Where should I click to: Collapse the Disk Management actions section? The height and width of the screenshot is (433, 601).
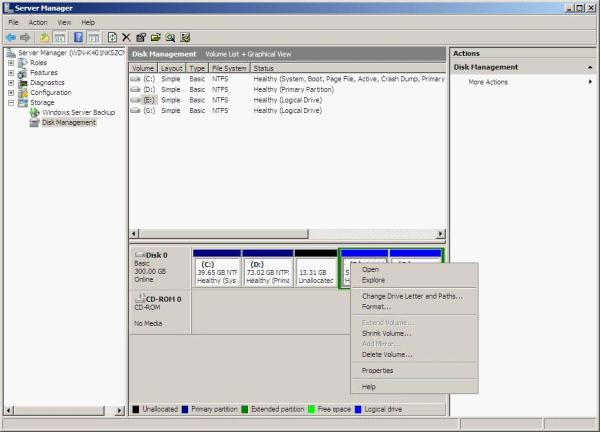pyautogui.click(x=590, y=67)
